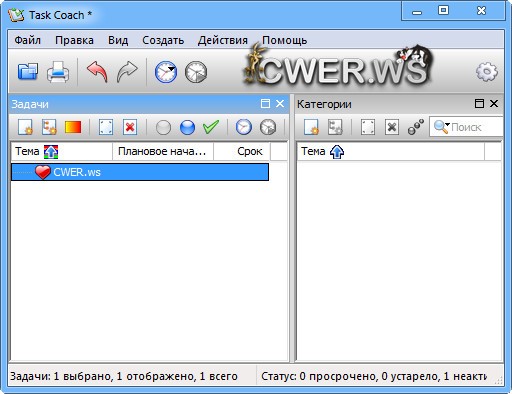Start effort tracking with main toolbar blue clock

click(166, 72)
